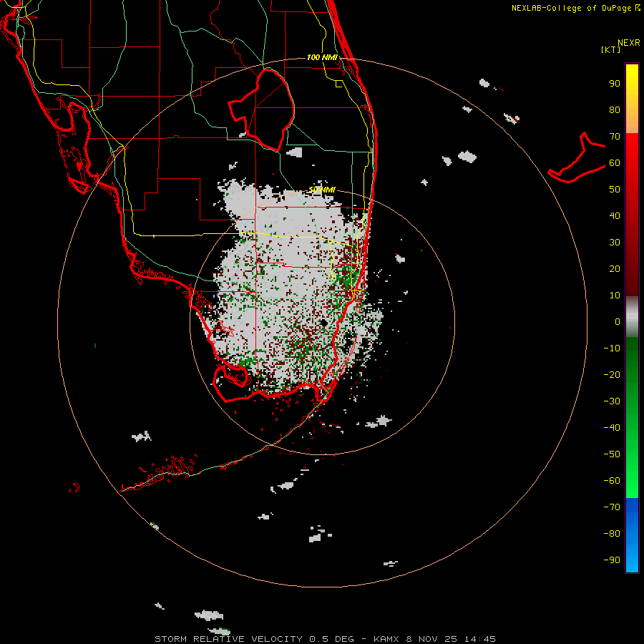This screenshot has height=644, width=644.
Task: Click the positive 60 knot scale label
Action: (x=615, y=163)
